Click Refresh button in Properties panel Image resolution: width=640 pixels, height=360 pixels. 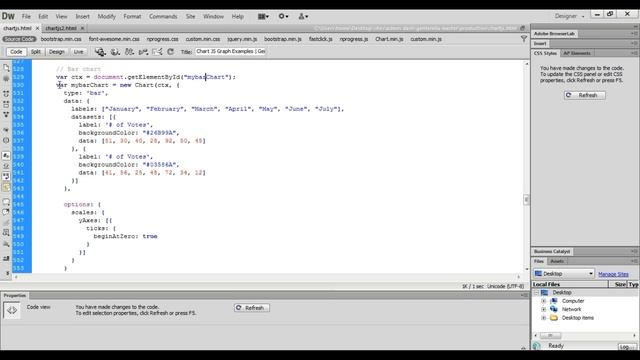[251, 308]
